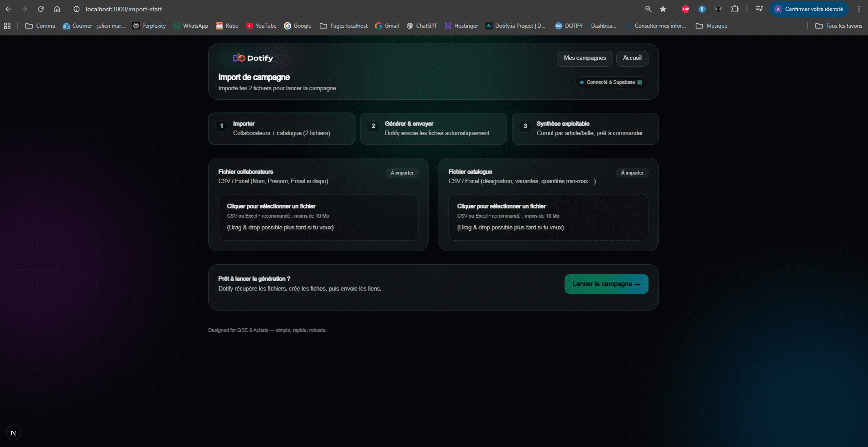Image resolution: width=868 pixels, height=447 pixels.
Task: Click the Fichier collaborateurs title
Action: (x=246, y=172)
